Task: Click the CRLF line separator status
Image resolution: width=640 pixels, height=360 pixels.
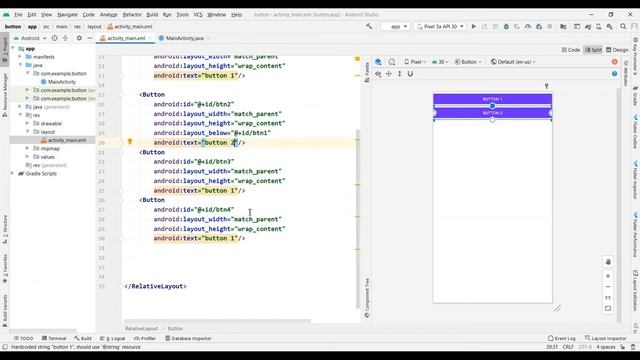Action: pyautogui.click(x=568, y=347)
